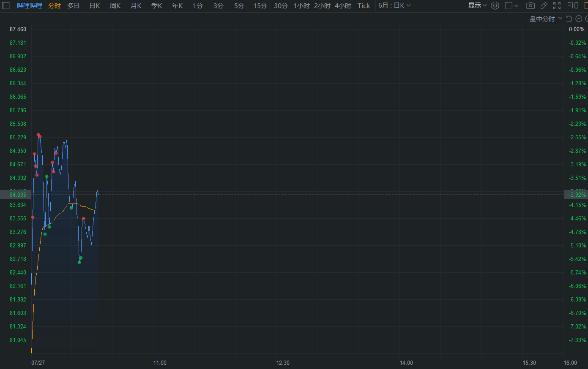Open the Tick chart view
Screen dimensions: 588x369
pyautogui.click(x=364, y=5)
